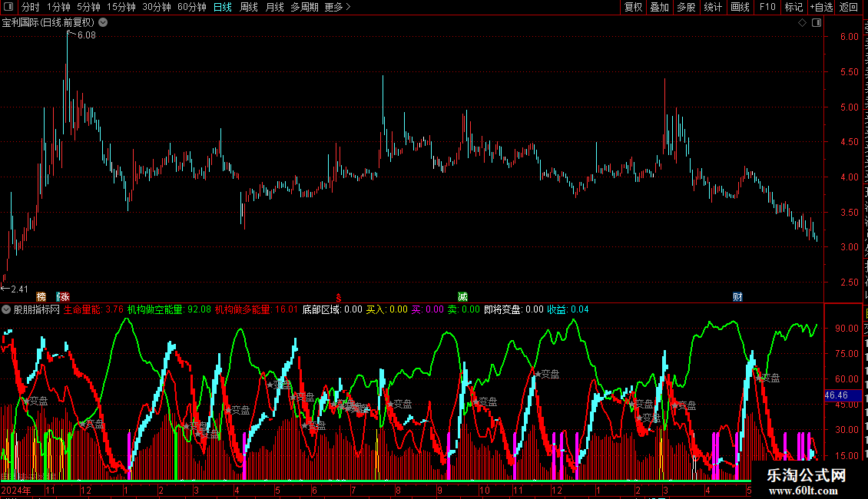Click the 标记 mark button
The image size is (868, 499).
click(x=793, y=7)
